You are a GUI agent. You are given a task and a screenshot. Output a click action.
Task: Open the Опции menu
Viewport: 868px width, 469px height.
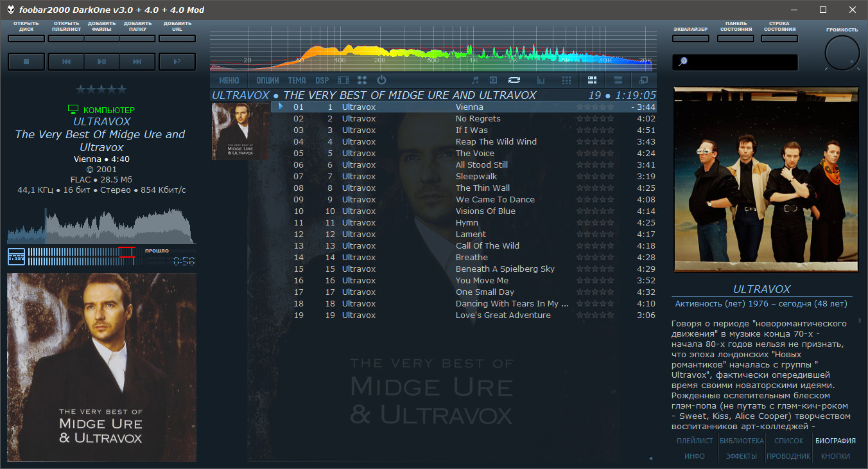[268, 80]
